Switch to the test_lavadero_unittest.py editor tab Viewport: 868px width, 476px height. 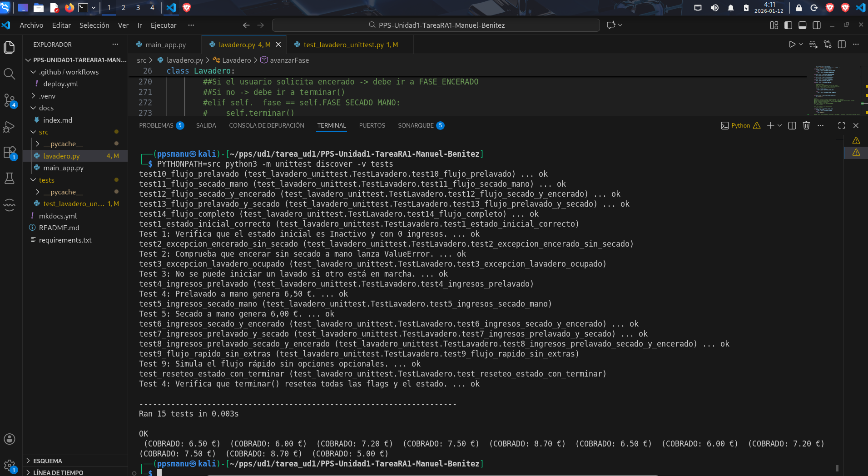351,45
